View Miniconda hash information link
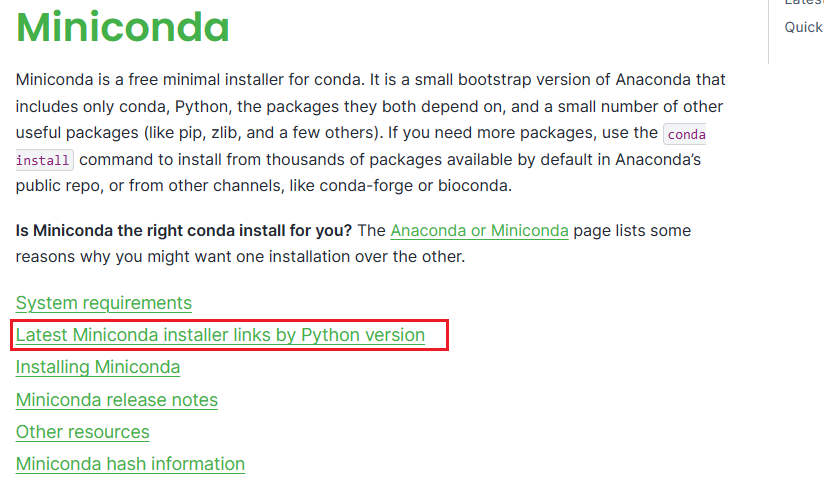This screenshot has width=824, height=493. 130,464
